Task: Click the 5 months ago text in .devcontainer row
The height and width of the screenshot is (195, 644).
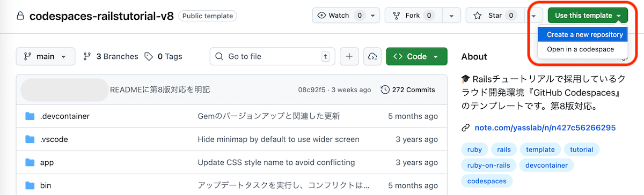Action: (413, 116)
